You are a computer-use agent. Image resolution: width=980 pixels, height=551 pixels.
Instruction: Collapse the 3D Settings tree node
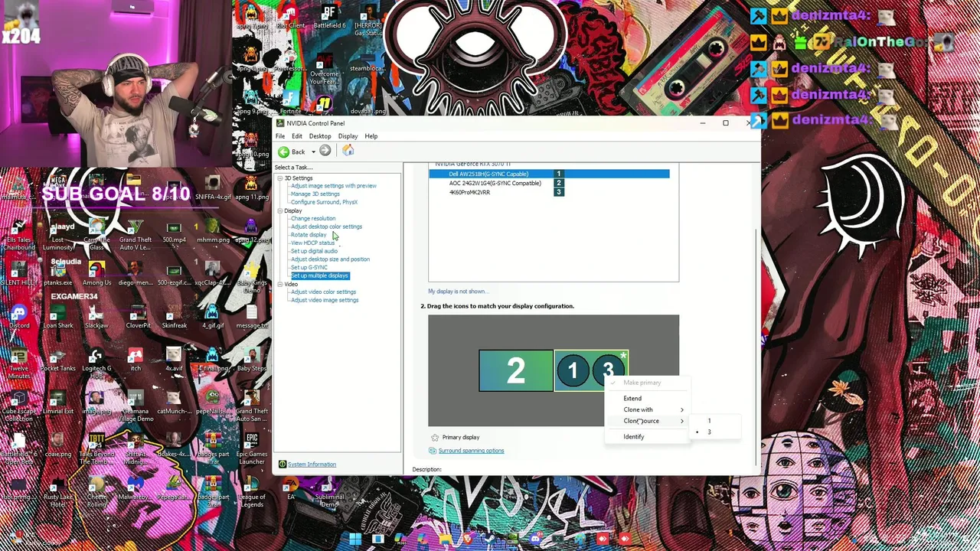click(280, 178)
